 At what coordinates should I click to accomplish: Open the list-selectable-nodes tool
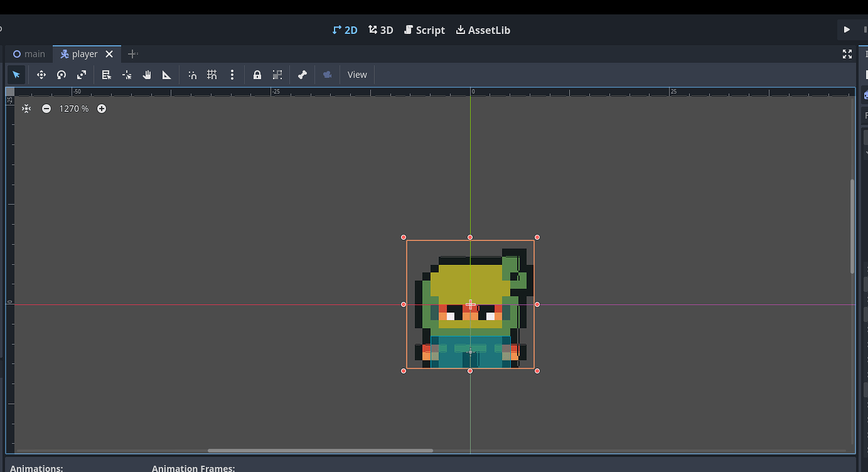click(106, 75)
